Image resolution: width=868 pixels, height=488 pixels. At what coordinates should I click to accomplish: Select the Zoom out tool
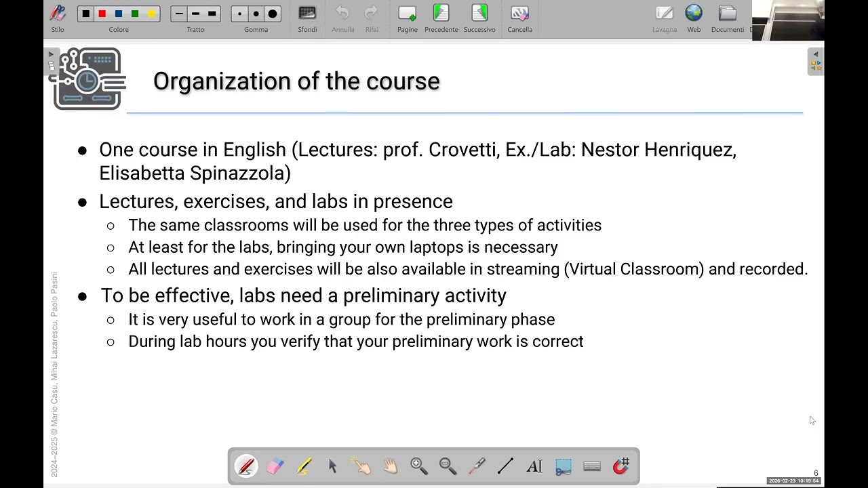click(448, 466)
